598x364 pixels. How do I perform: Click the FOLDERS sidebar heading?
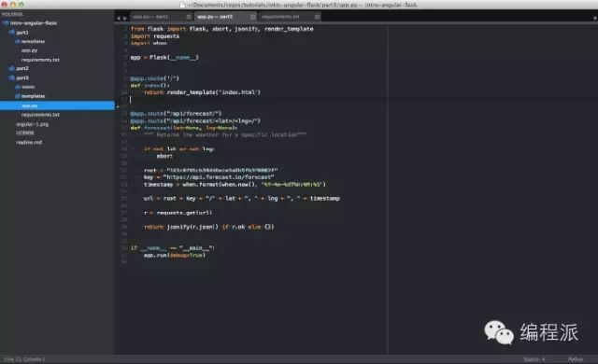coord(12,14)
